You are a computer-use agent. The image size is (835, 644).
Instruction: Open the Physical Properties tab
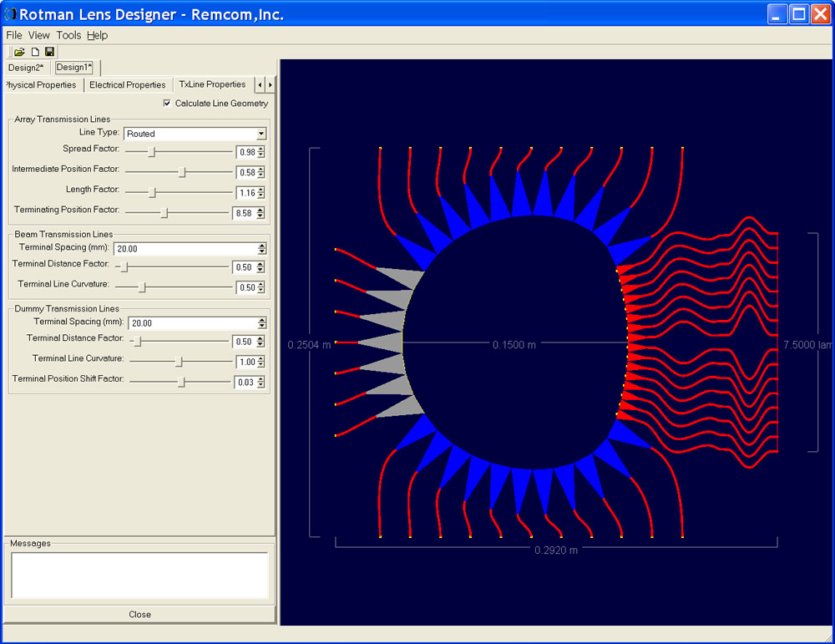[x=40, y=84]
